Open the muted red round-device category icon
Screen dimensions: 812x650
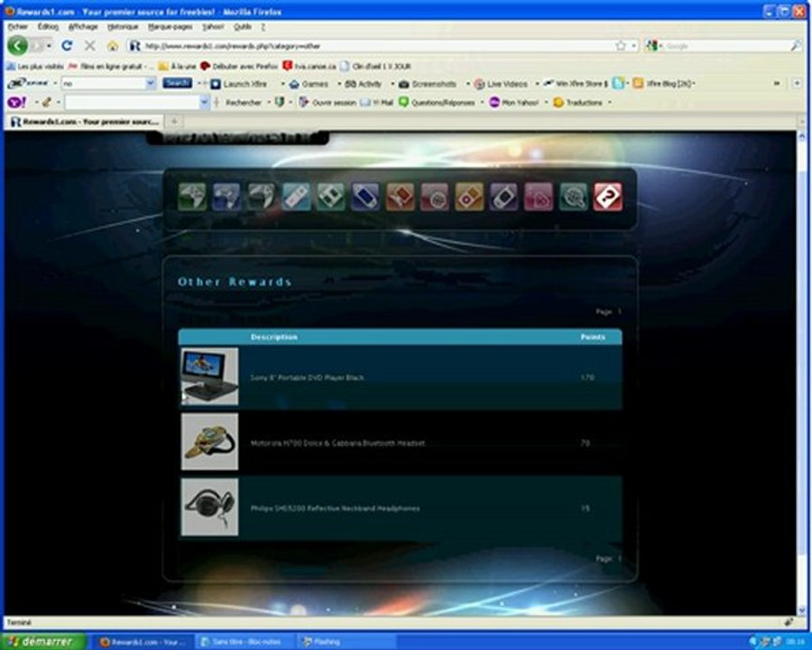tap(435, 197)
